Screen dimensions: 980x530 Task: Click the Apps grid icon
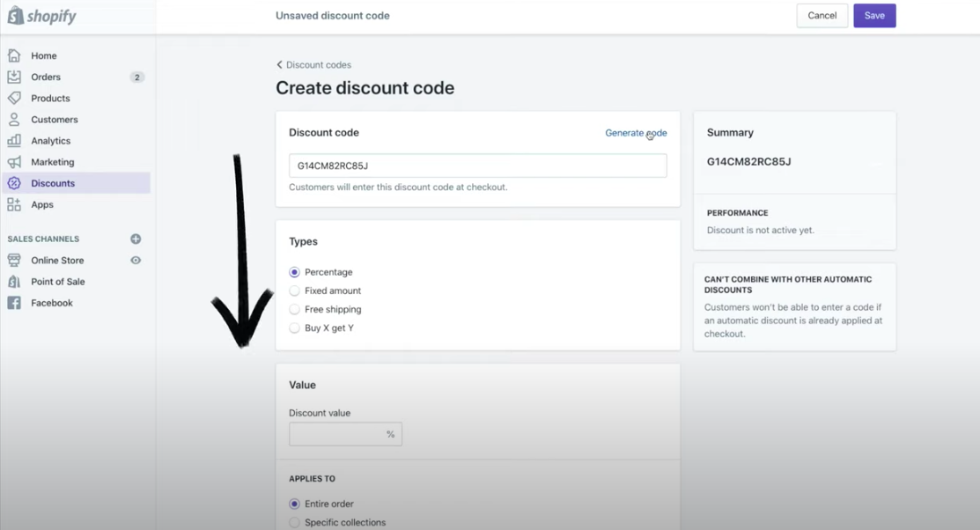(14, 204)
